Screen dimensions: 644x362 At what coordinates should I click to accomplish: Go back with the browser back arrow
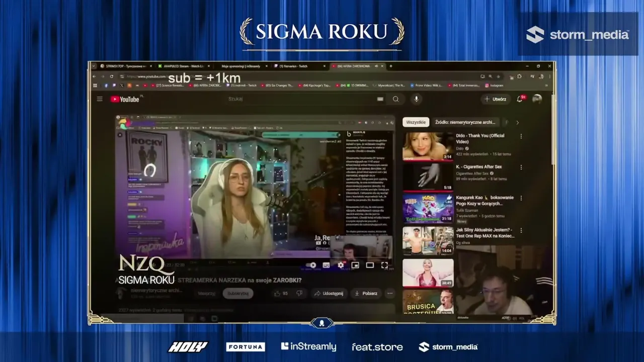tap(94, 76)
